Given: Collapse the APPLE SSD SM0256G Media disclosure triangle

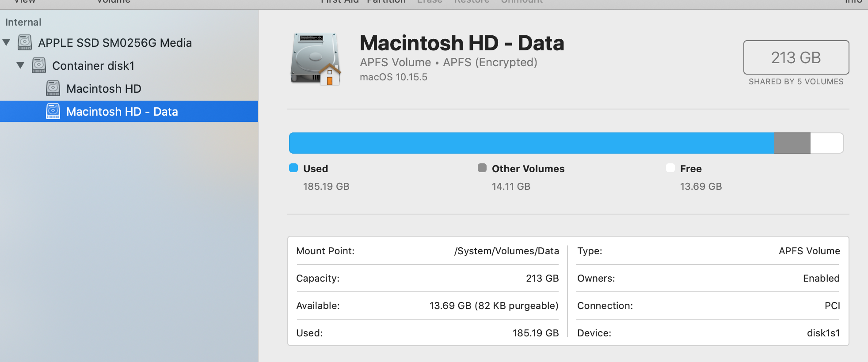Looking at the screenshot, I should click(6, 43).
